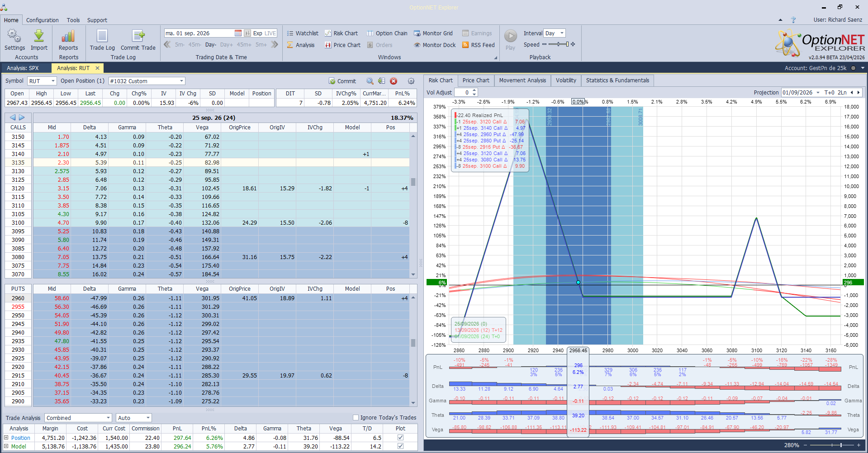Image resolution: width=868 pixels, height=453 pixels.
Task: Switch to the Movement Analysis tab
Action: [522, 80]
